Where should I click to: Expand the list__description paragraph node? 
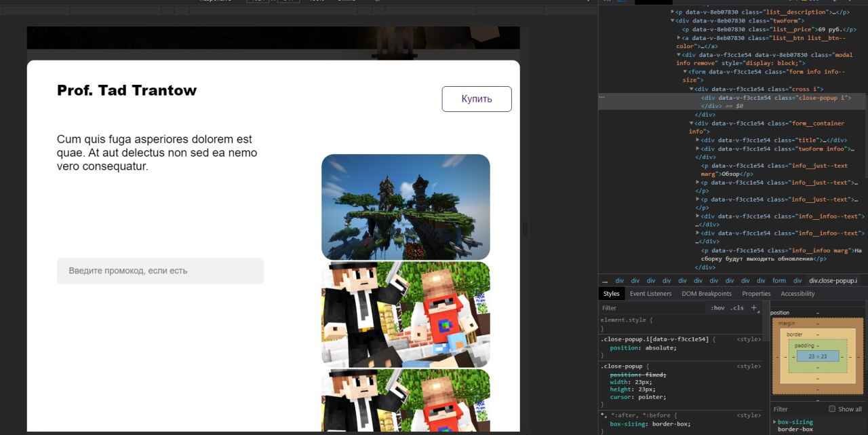[x=673, y=12]
